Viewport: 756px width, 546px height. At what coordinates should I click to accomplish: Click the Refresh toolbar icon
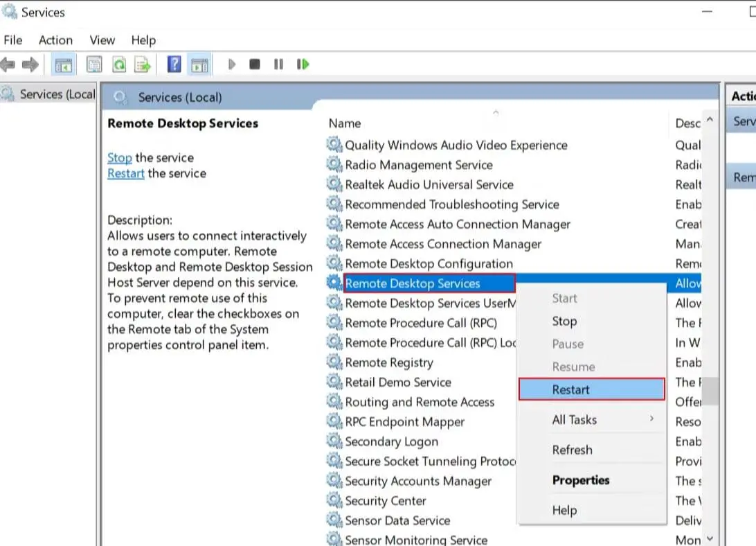(x=119, y=64)
